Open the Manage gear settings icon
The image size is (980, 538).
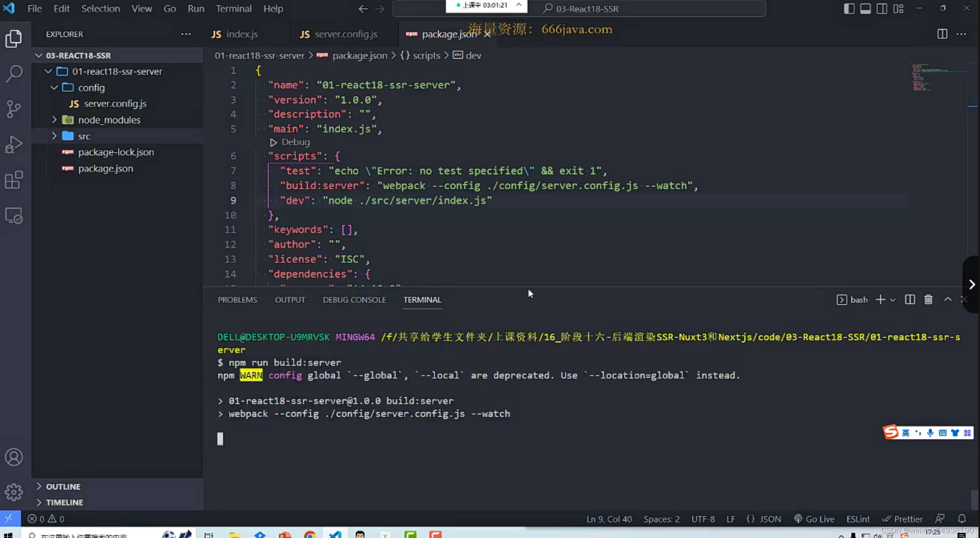14,492
